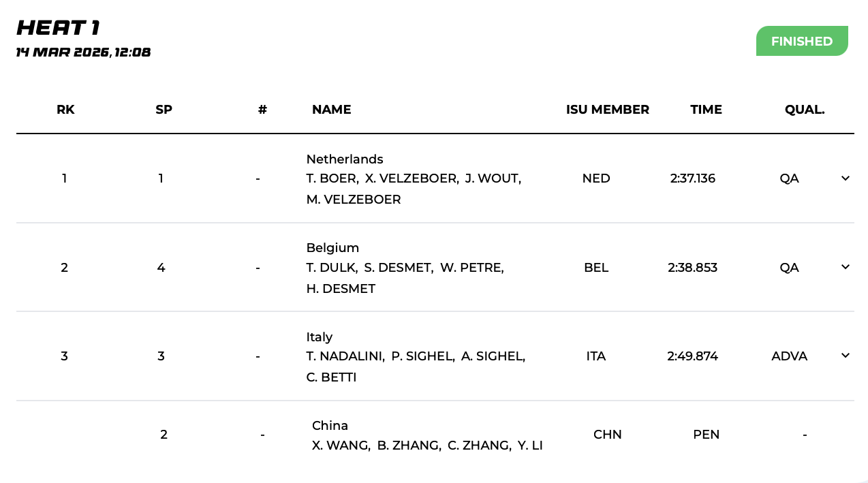Expand the Belgium result row chevron

pyautogui.click(x=845, y=267)
